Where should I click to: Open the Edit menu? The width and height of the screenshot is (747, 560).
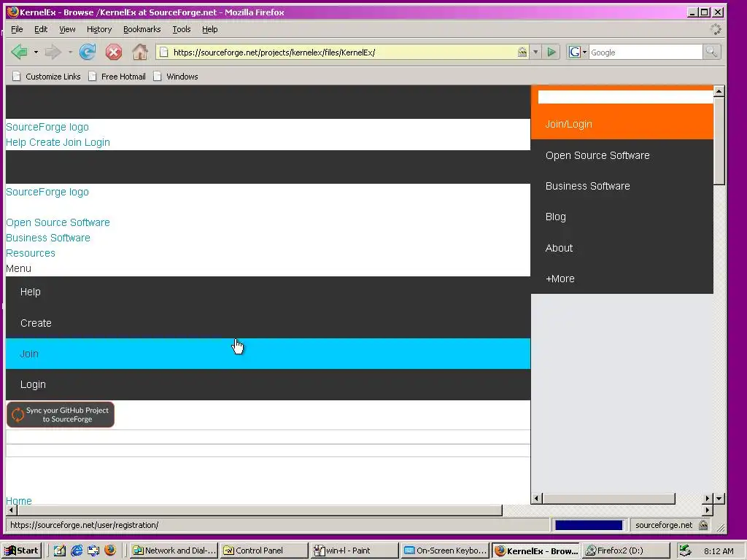pos(41,29)
